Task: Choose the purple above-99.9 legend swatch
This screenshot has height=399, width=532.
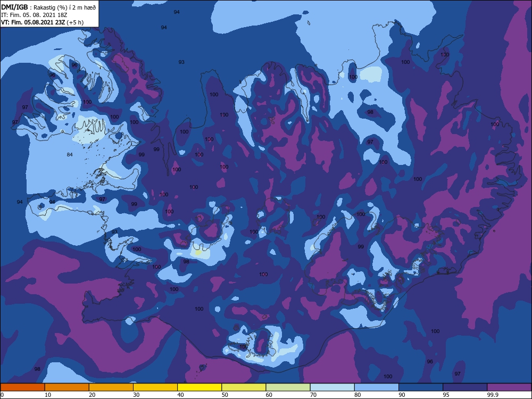Action: [509, 387]
